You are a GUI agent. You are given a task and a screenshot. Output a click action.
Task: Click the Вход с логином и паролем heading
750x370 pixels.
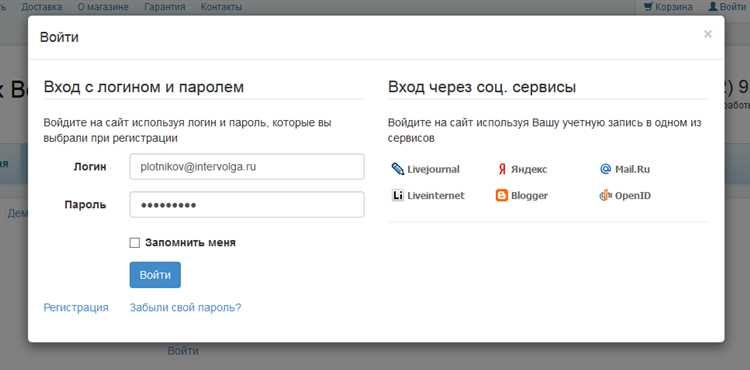click(x=143, y=87)
